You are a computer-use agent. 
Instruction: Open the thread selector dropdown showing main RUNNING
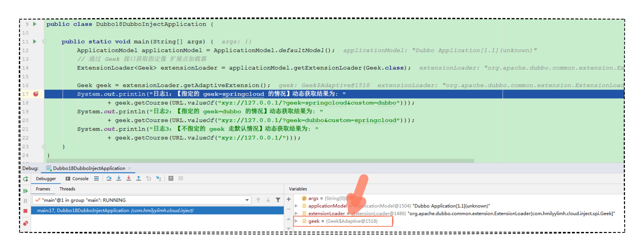click(x=247, y=200)
